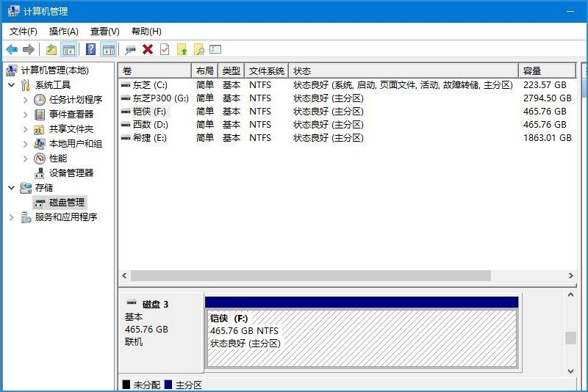This screenshot has width=588, height=392.
Task: Click the blue Back arrow in toolbar
Action: (12, 49)
